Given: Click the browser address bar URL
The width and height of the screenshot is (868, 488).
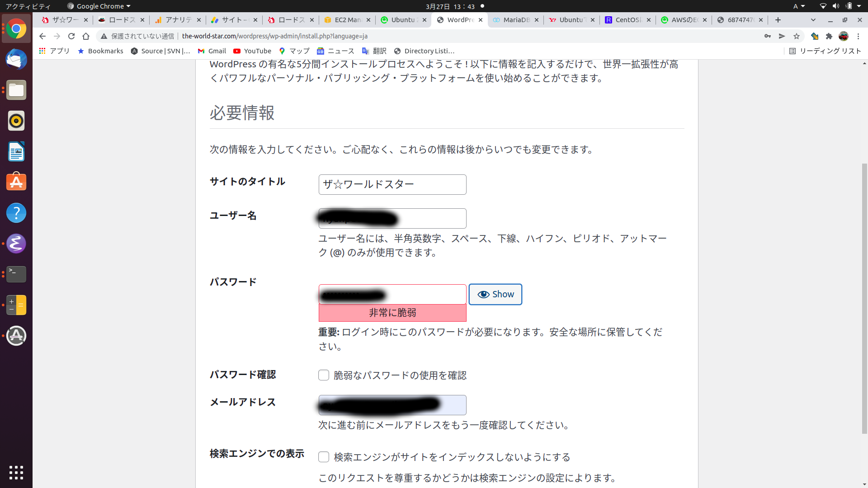Looking at the screenshot, I should tap(274, 36).
